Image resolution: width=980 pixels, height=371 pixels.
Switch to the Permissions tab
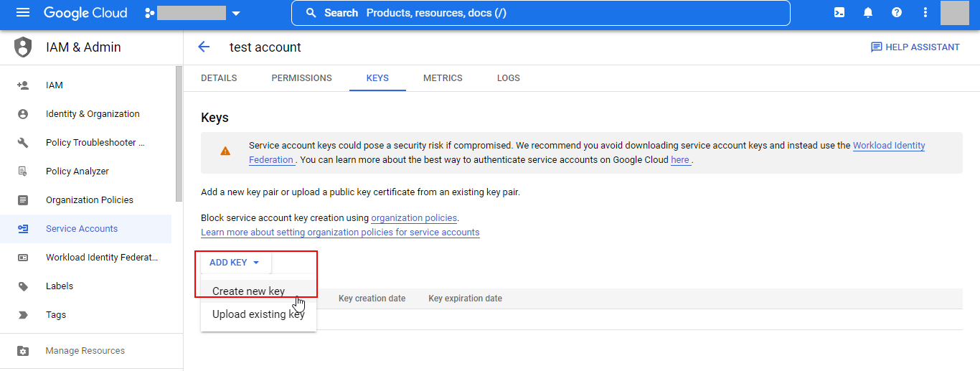pos(301,78)
